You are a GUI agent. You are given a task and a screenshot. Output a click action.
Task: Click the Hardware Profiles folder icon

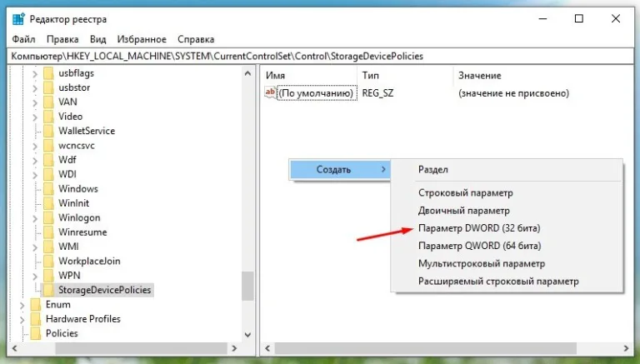click(36, 319)
